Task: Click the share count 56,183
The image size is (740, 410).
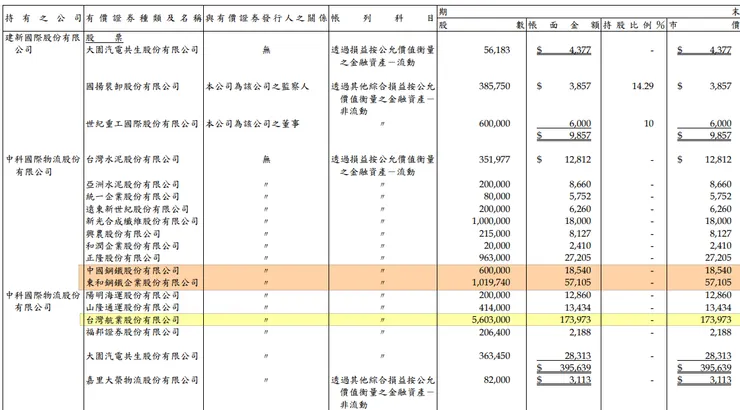Action: (496, 50)
